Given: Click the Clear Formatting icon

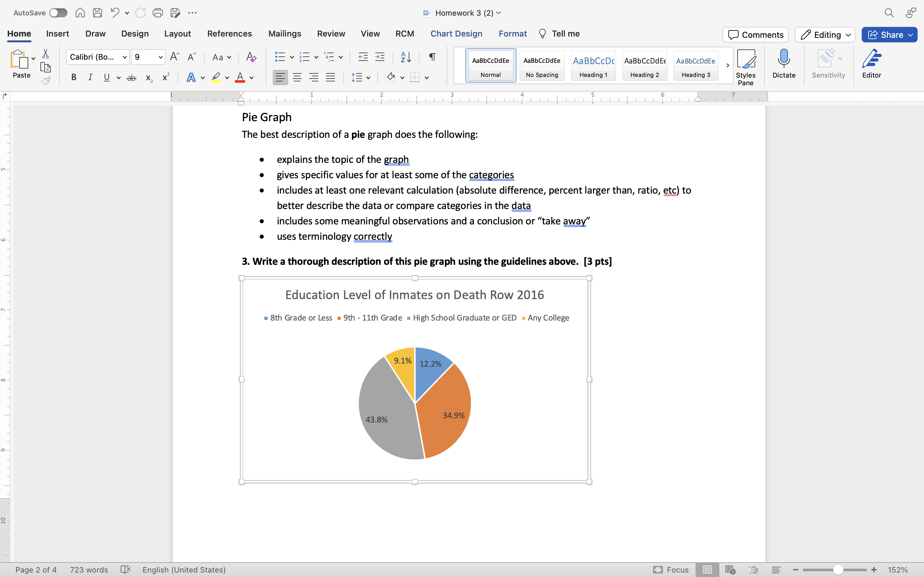Looking at the screenshot, I should [251, 57].
